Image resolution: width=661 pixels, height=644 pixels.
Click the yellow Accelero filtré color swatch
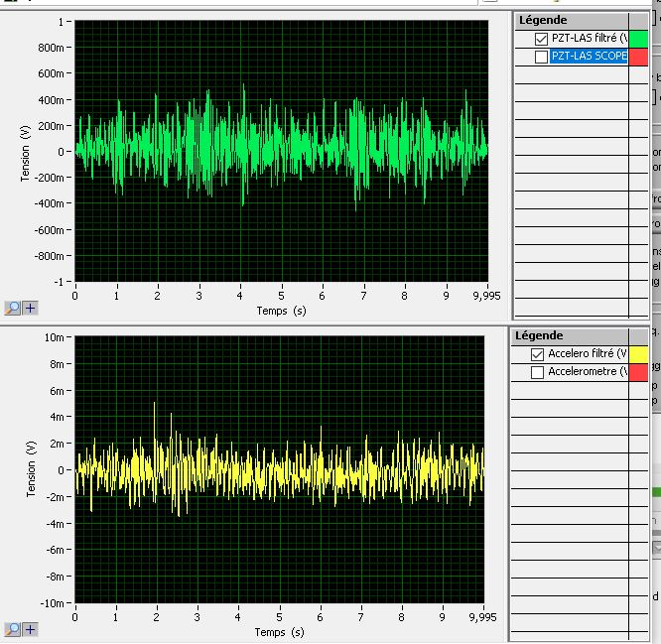638,354
